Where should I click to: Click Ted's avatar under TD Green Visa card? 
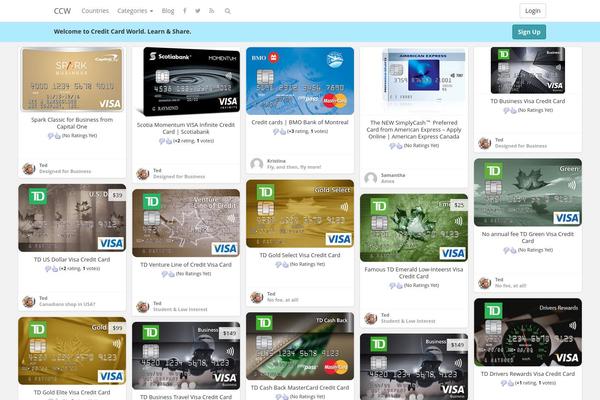(x=484, y=283)
